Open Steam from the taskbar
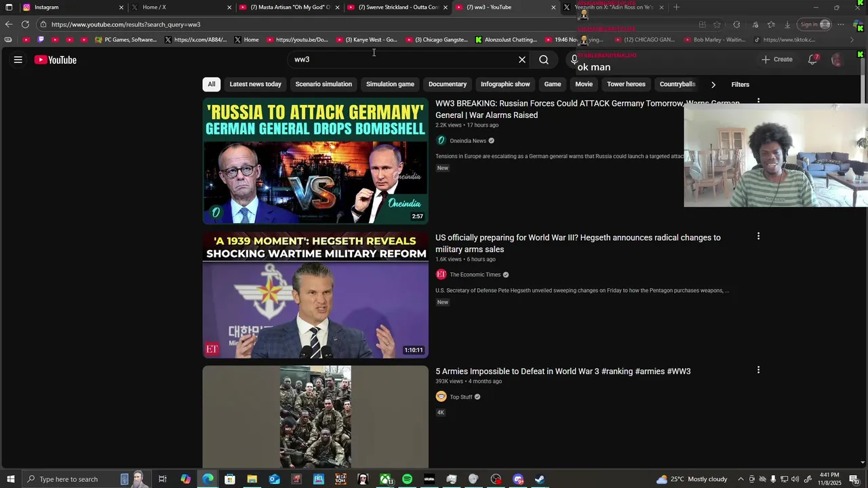The image size is (868, 488). pyautogui.click(x=540, y=479)
